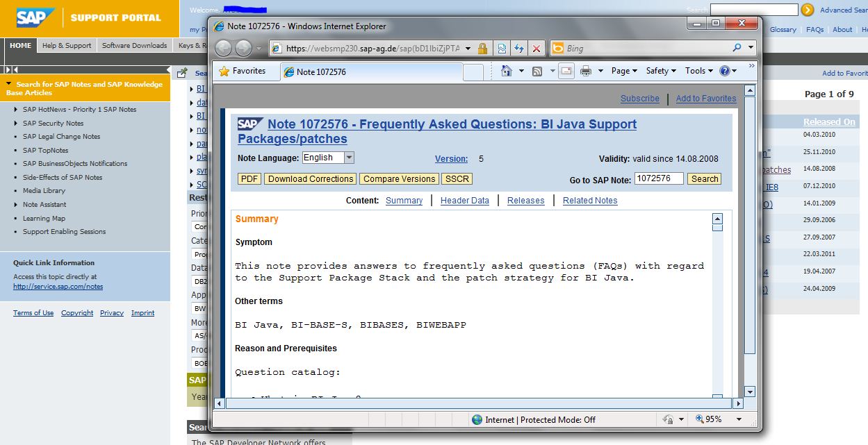This screenshot has width=868, height=445.
Task: Click the Subscribe link
Action: click(x=640, y=99)
